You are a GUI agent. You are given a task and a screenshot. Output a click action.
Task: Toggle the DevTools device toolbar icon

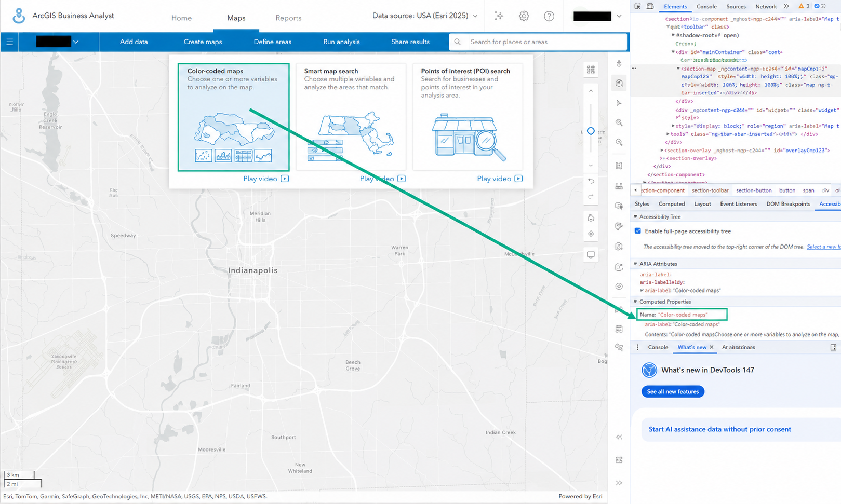coord(650,6)
